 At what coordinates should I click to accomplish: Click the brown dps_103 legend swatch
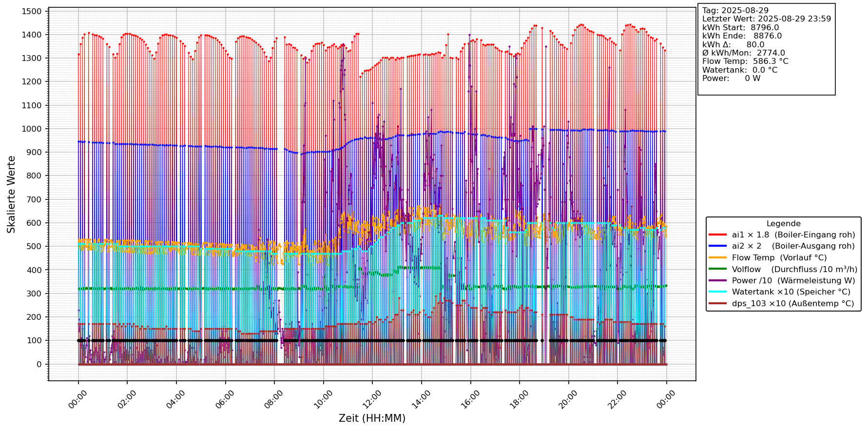(718, 303)
